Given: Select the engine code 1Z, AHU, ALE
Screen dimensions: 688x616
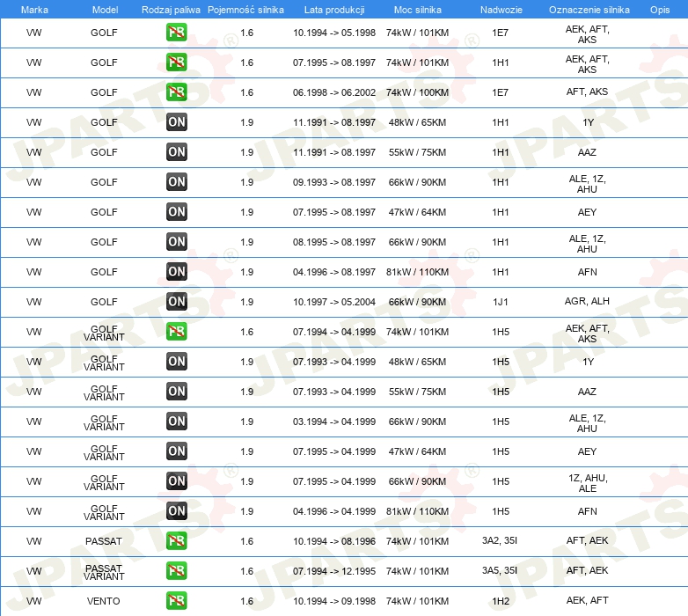Looking at the screenshot, I should 588,483.
